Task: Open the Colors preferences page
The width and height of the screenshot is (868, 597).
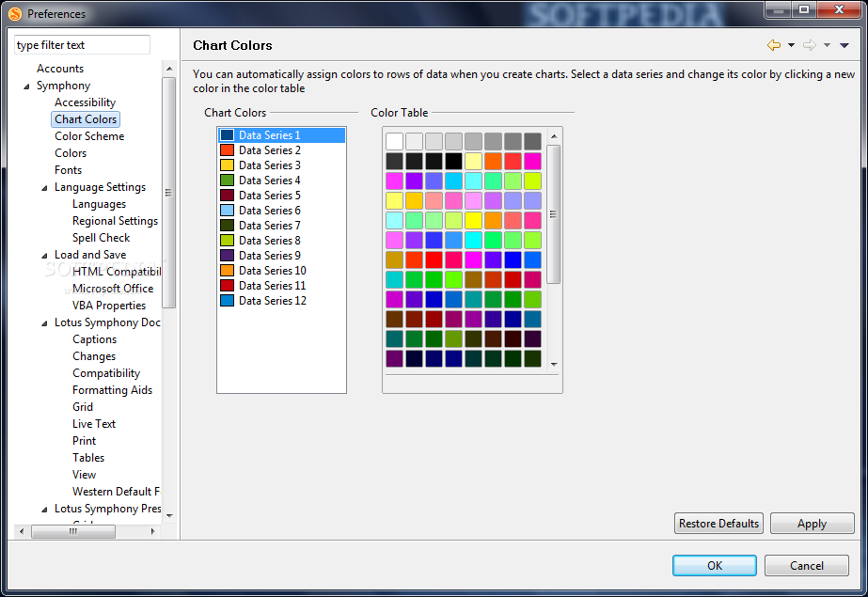Action: click(x=71, y=153)
